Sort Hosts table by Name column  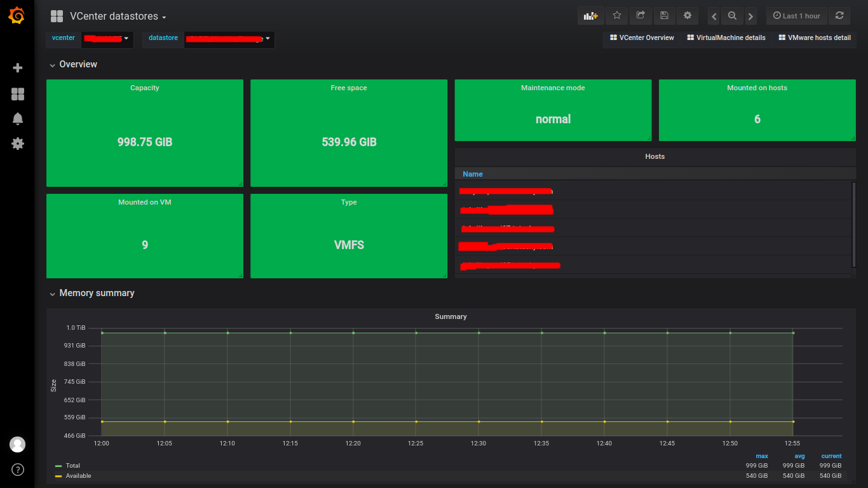[473, 174]
